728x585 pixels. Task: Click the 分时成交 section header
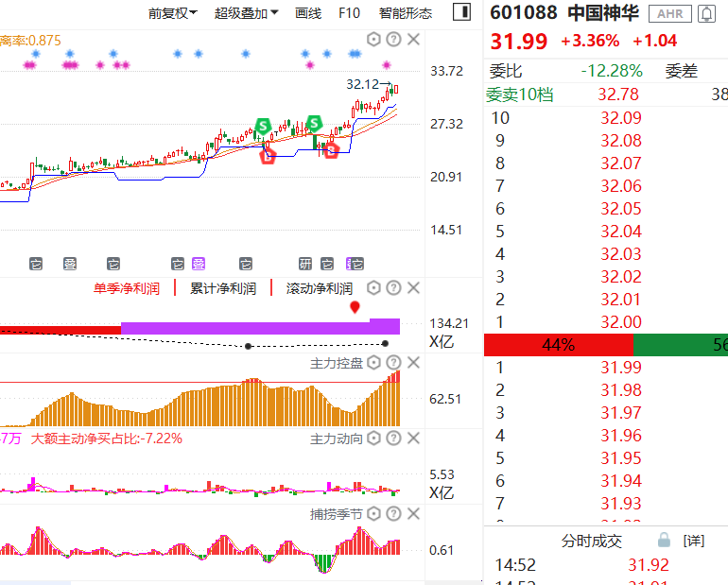[592, 541]
